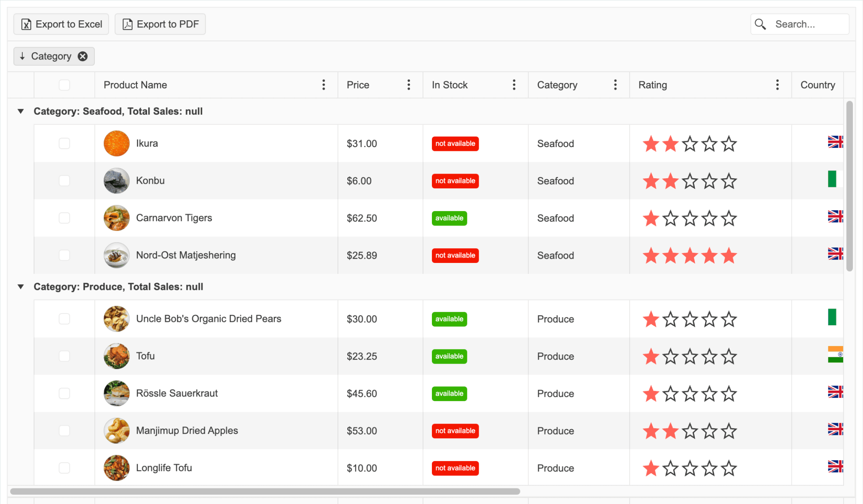Open the Product Name column menu

click(323, 85)
